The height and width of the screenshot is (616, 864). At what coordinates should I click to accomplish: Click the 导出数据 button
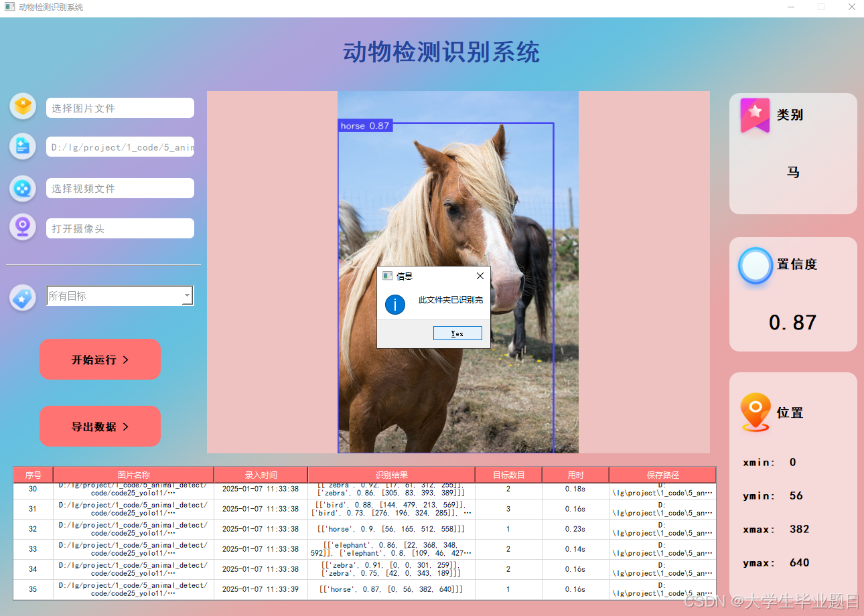[x=100, y=427]
